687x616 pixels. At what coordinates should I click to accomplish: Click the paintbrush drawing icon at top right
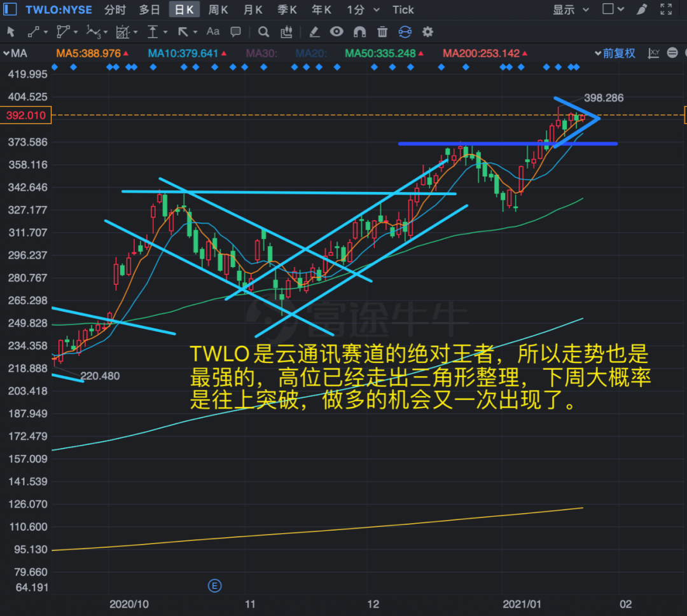pyautogui.click(x=642, y=9)
